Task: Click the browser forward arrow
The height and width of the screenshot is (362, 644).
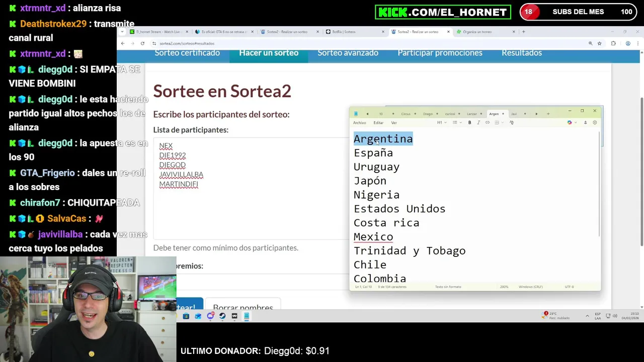Action: 132,43
